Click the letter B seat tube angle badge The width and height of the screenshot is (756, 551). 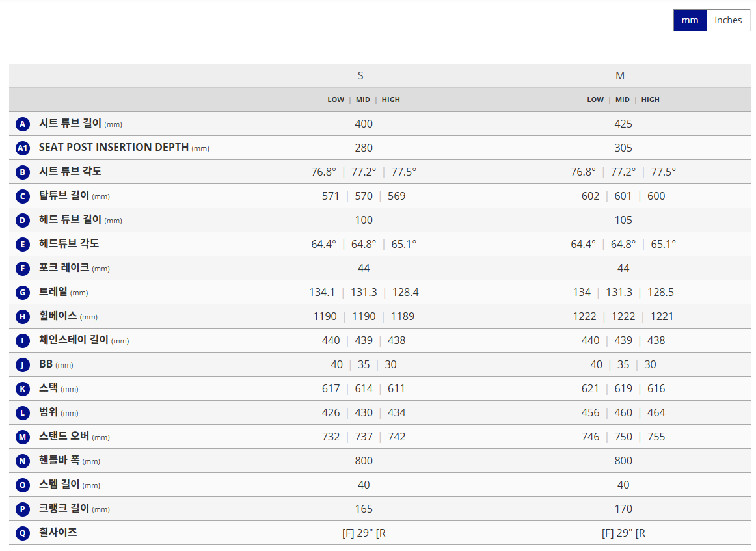[x=23, y=172]
